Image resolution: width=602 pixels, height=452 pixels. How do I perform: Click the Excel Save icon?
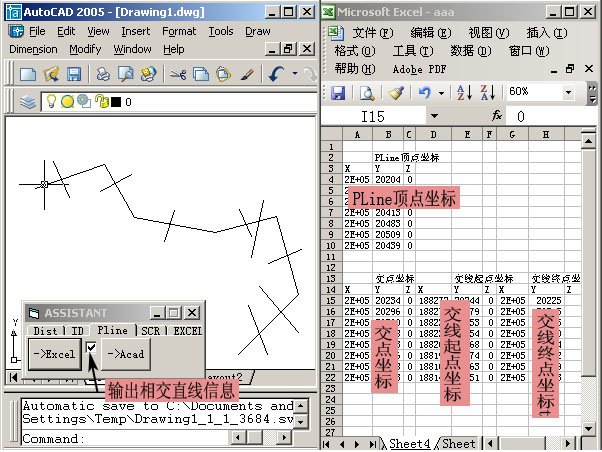[338, 92]
